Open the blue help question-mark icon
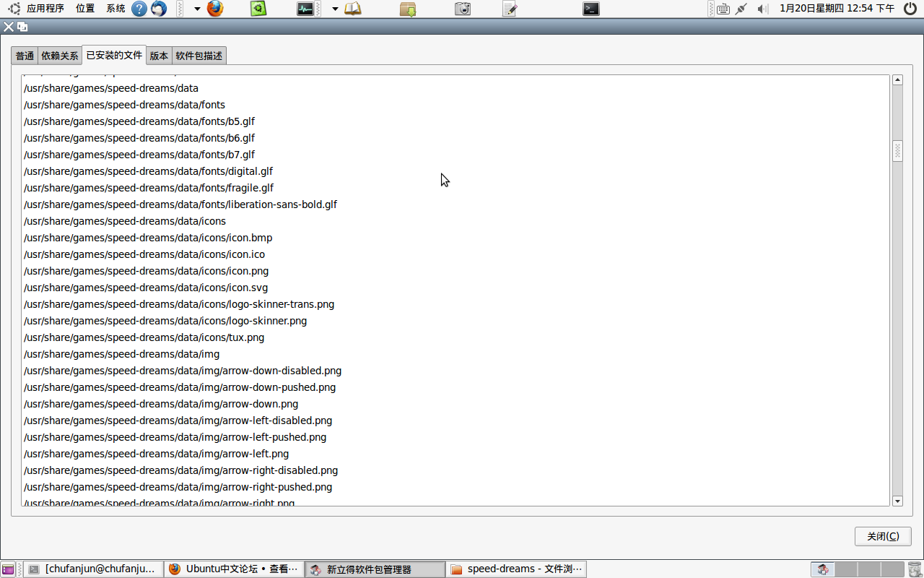This screenshot has width=924, height=578. [x=139, y=9]
